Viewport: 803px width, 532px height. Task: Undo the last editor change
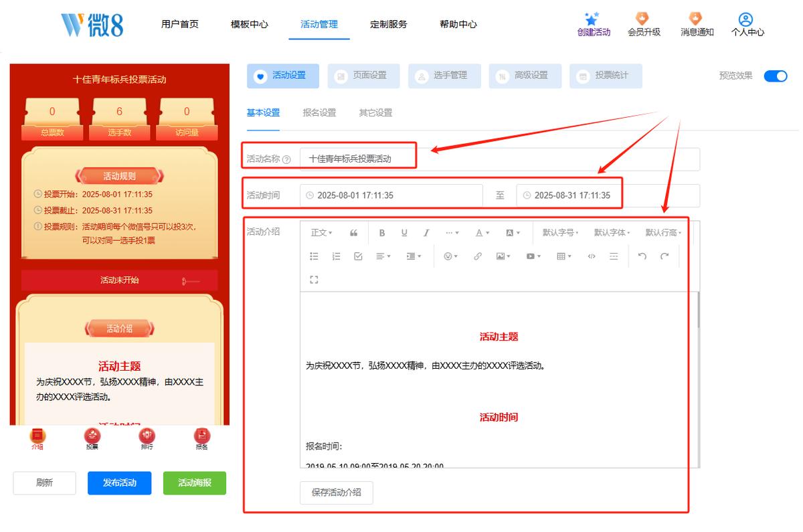pos(642,256)
